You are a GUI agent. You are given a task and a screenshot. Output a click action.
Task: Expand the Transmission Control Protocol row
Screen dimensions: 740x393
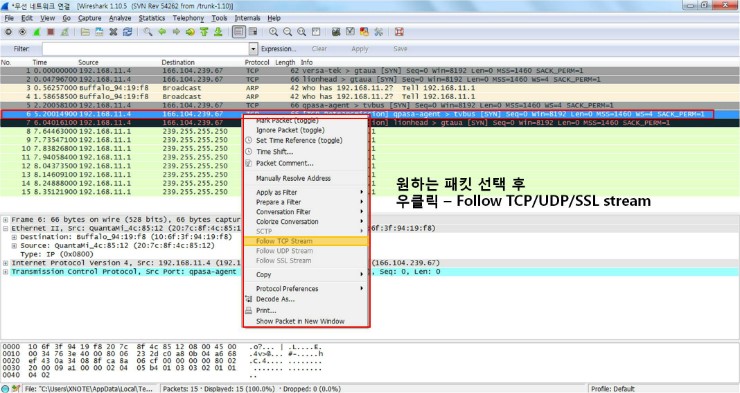5,272
